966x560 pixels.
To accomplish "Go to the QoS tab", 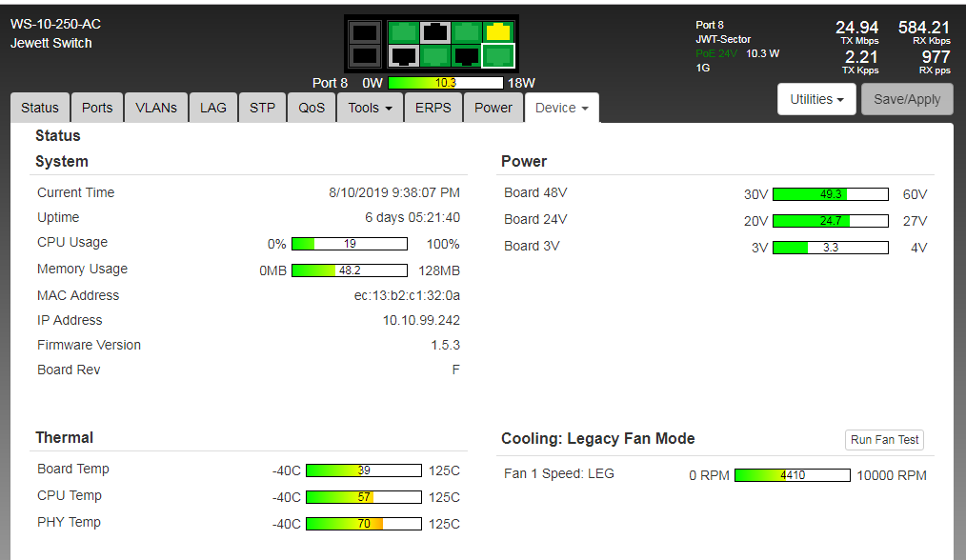I will pos(312,108).
